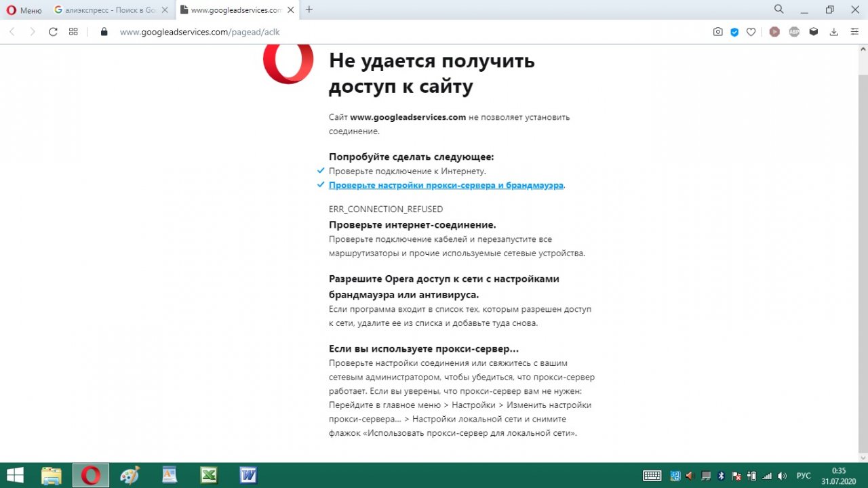Switch the 'РУС' input language indicator

803,476
